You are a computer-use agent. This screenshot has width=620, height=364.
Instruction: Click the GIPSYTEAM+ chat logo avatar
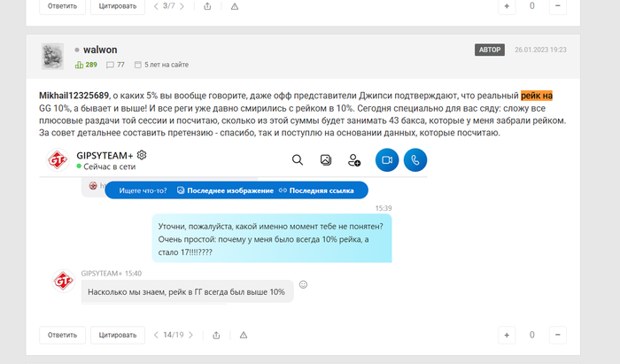(58, 160)
